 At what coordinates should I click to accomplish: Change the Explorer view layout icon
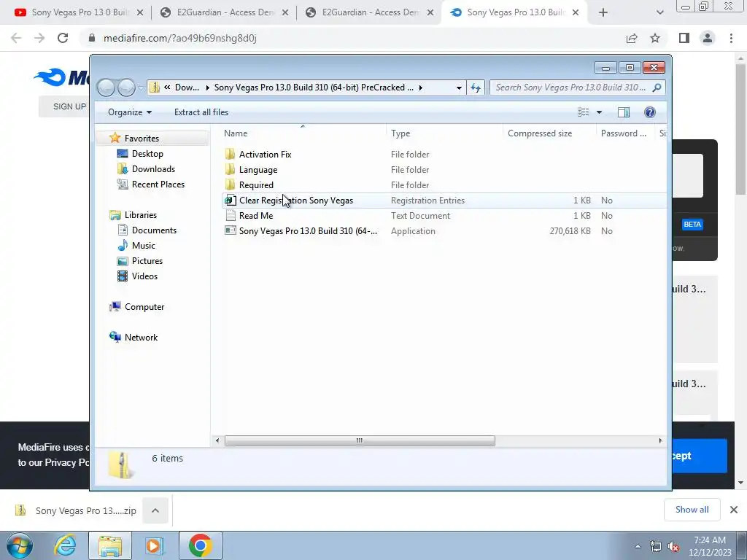click(584, 112)
